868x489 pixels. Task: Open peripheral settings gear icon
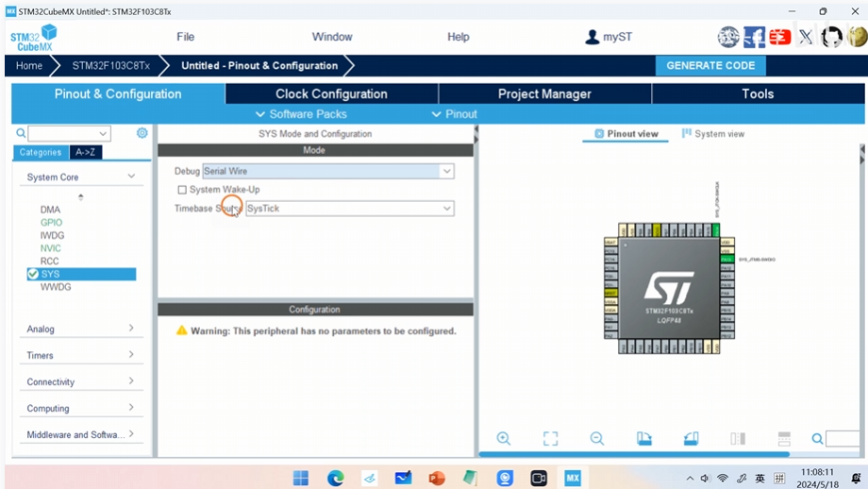[142, 133]
